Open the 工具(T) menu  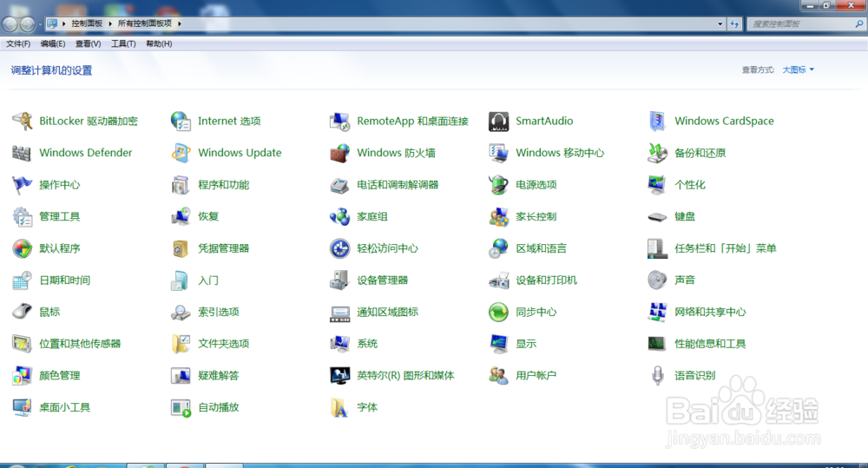tap(123, 43)
